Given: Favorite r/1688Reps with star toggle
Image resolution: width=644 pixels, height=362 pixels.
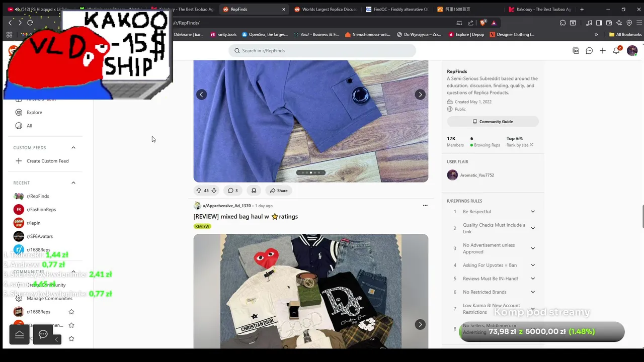Looking at the screenshot, I should (x=71, y=312).
